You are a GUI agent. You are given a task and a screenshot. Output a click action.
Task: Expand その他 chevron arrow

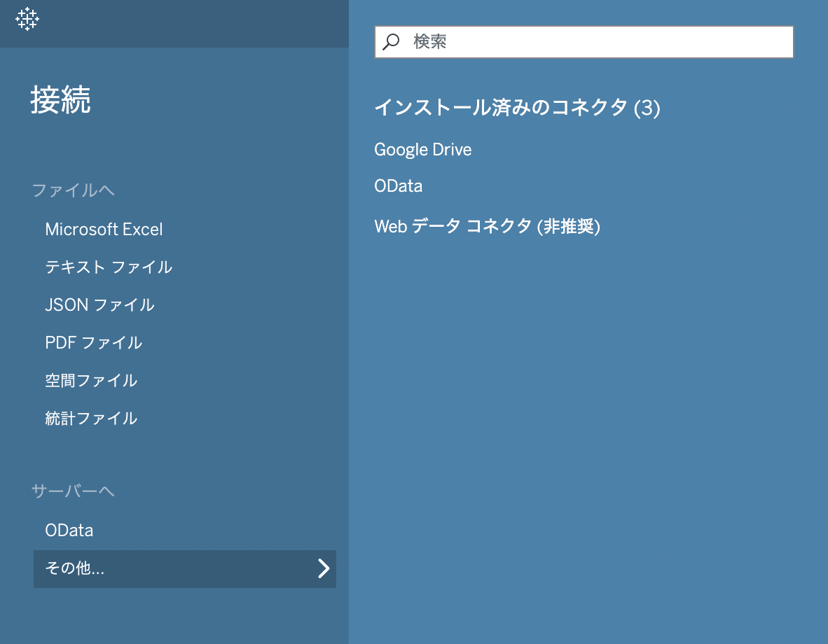tap(323, 568)
